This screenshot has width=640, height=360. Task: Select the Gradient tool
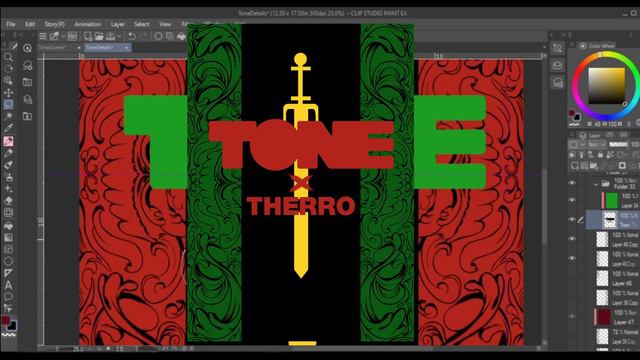click(8, 237)
